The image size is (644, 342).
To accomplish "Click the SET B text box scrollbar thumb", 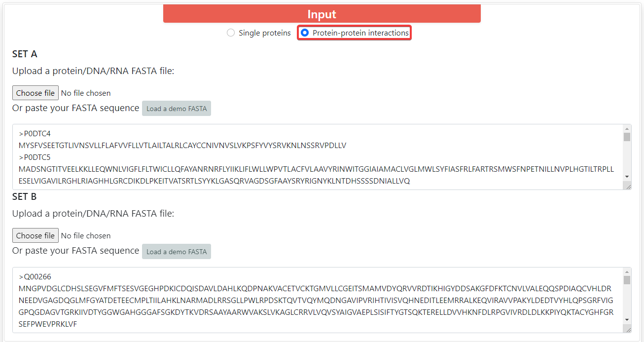I will tap(627, 280).
